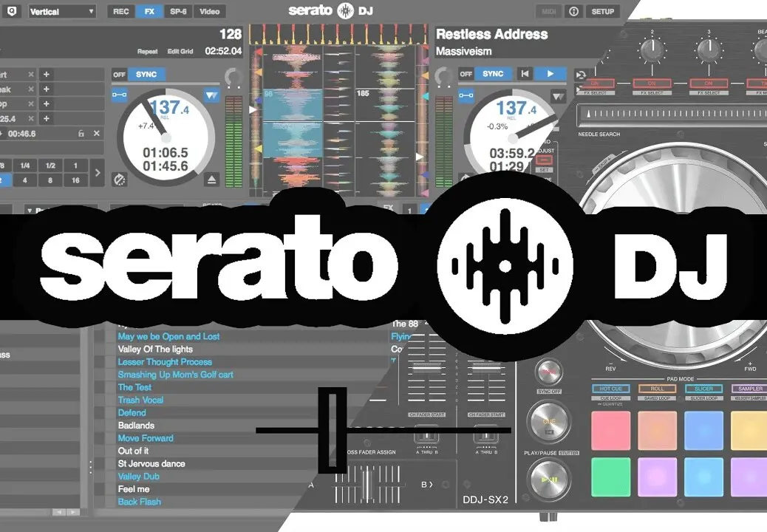Click FX knob 2 on the controller
This screenshot has height=532, width=767.
click(x=652, y=50)
